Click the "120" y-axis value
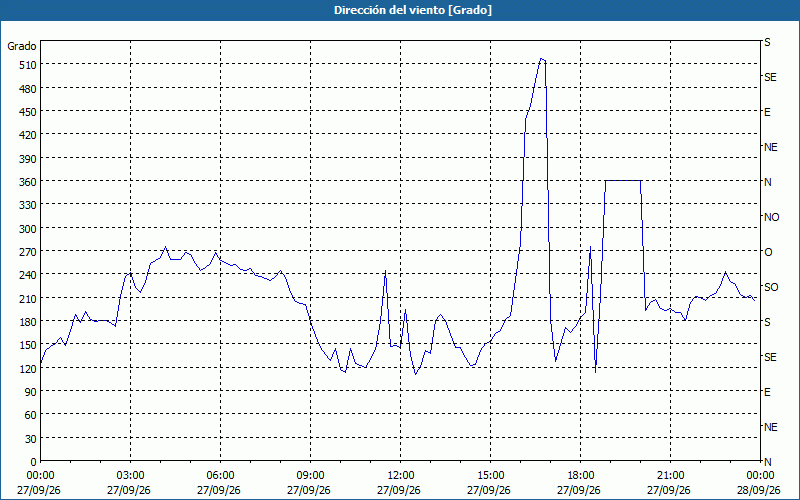Screen dimensions: 800x500 click(x=28, y=368)
